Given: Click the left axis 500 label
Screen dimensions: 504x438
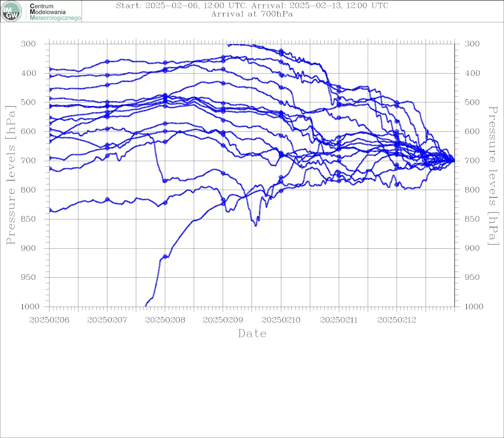Looking at the screenshot, I should (x=28, y=102).
